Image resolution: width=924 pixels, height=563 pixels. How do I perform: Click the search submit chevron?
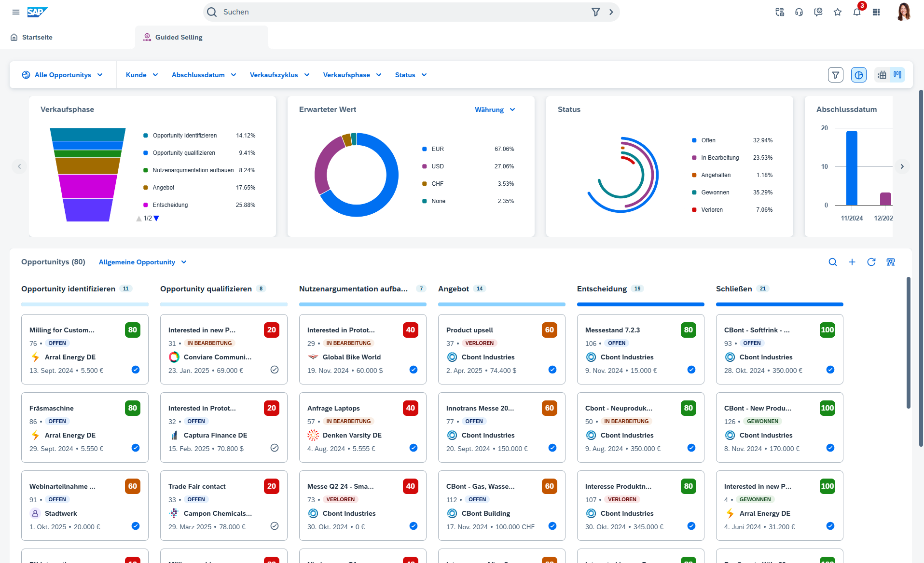point(611,12)
